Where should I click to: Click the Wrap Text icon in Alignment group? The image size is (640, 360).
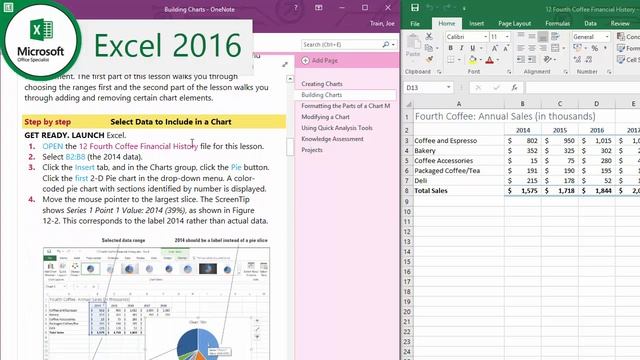[x=555, y=36]
